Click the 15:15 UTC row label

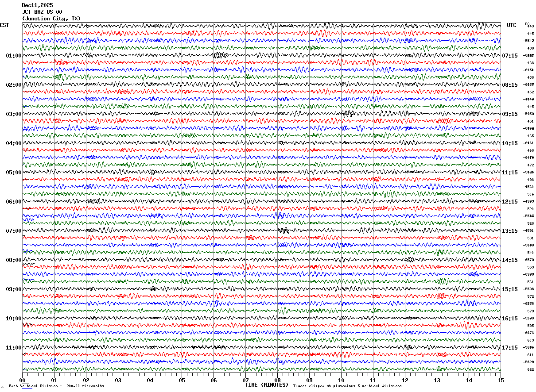pos(510,289)
